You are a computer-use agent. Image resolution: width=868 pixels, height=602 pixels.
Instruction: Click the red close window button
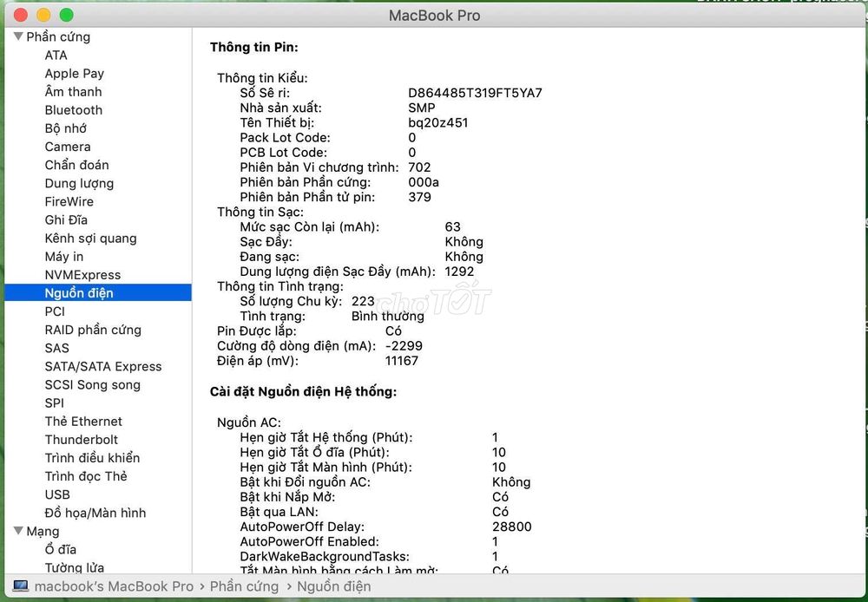point(21,15)
